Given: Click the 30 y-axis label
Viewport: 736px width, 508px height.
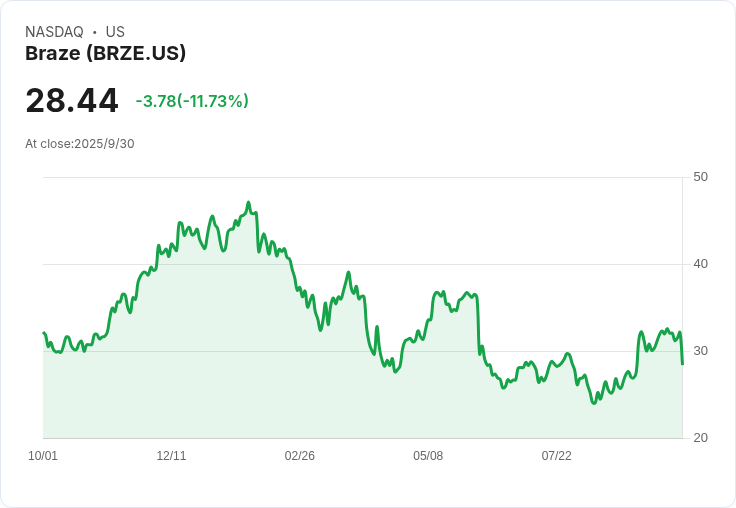Looking at the screenshot, I should (x=700, y=351).
